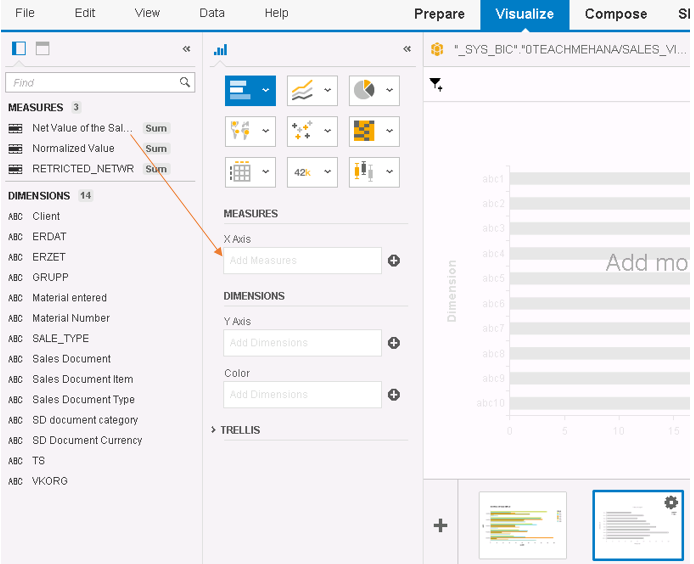Select the second highlighted visualization thumbnail
Screen dimensions: 694x564
pyautogui.click(x=638, y=525)
